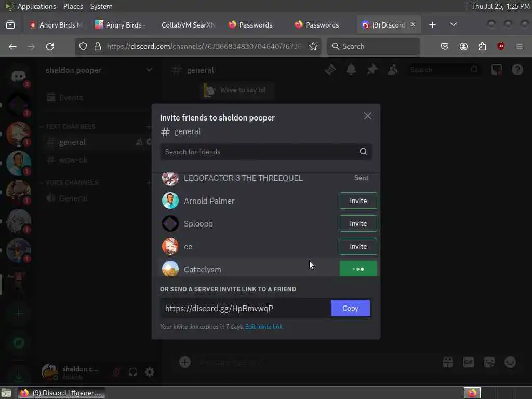Open the List all tabs dropdown
The image size is (532, 399).
(453, 25)
